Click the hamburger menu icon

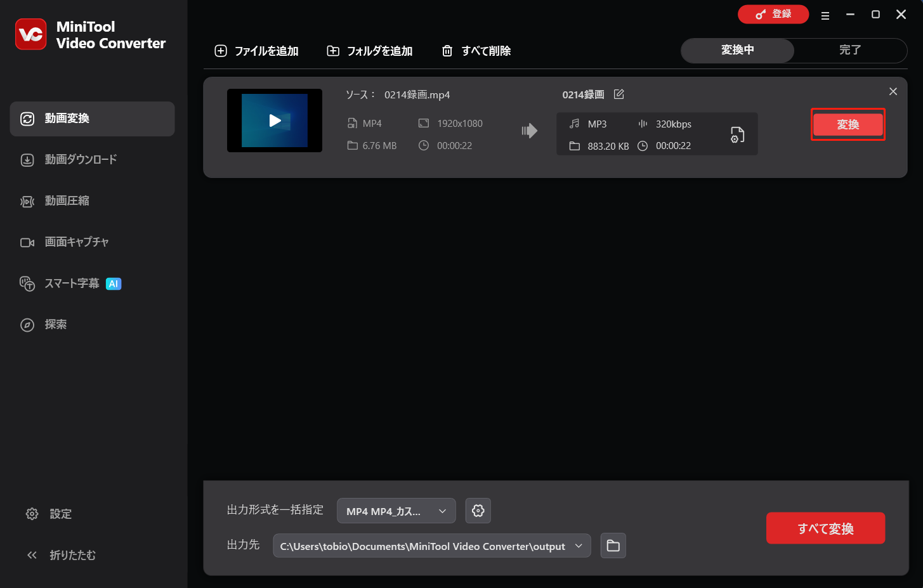tap(825, 14)
